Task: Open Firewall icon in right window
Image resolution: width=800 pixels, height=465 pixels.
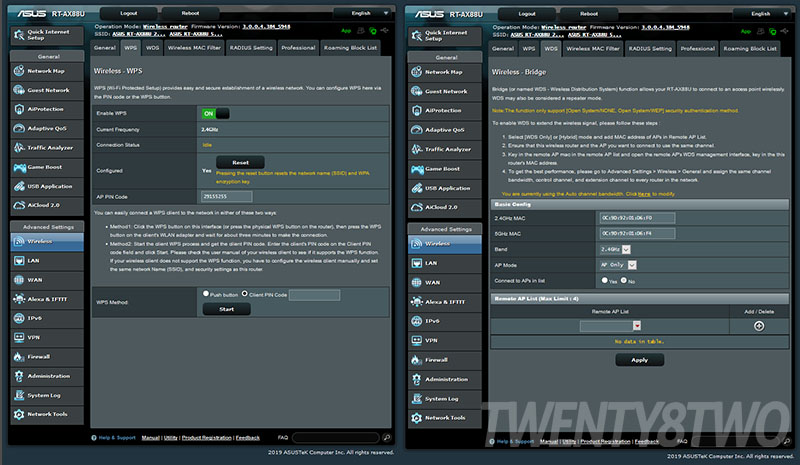Action: point(416,360)
